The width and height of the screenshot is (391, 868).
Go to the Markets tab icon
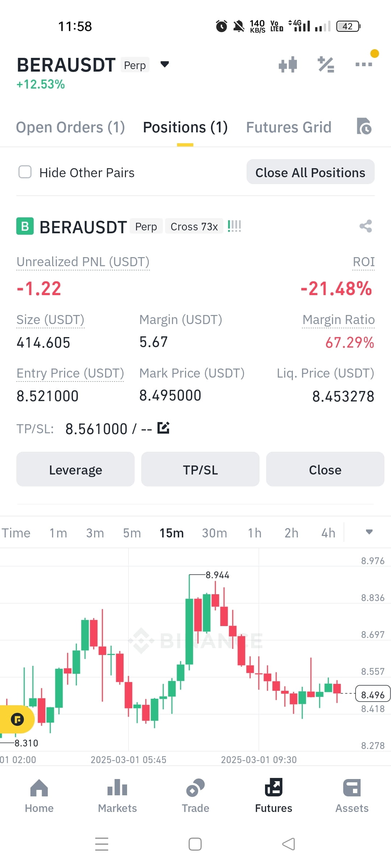[x=117, y=788]
